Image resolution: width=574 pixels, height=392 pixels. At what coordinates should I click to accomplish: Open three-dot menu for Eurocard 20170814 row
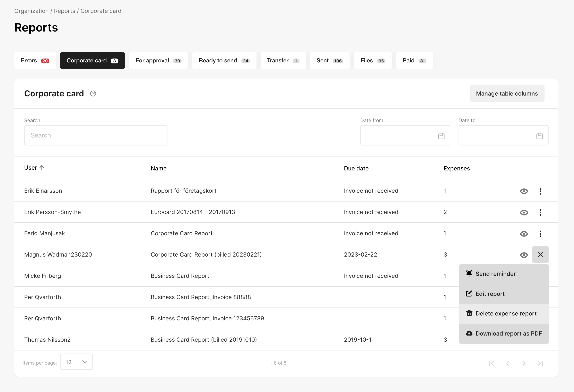(540, 213)
